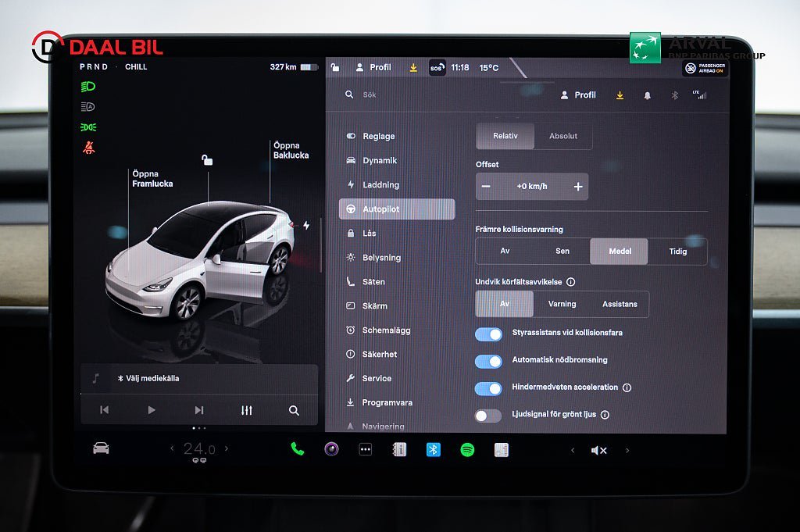
Task: Open the Profil menu in settings header
Action: click(x=578, y=95)
